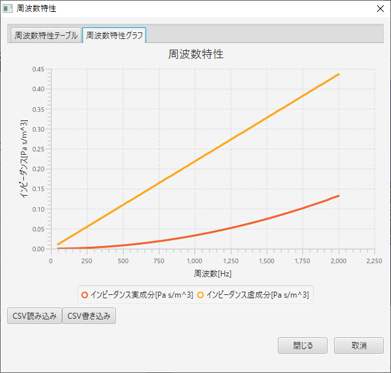Switch to the 周波数特性テーブル tab
Screen dimensions: 391x373
46,35
